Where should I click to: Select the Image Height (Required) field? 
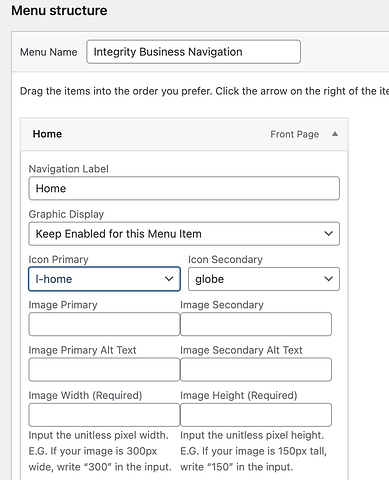coord(256,415)
